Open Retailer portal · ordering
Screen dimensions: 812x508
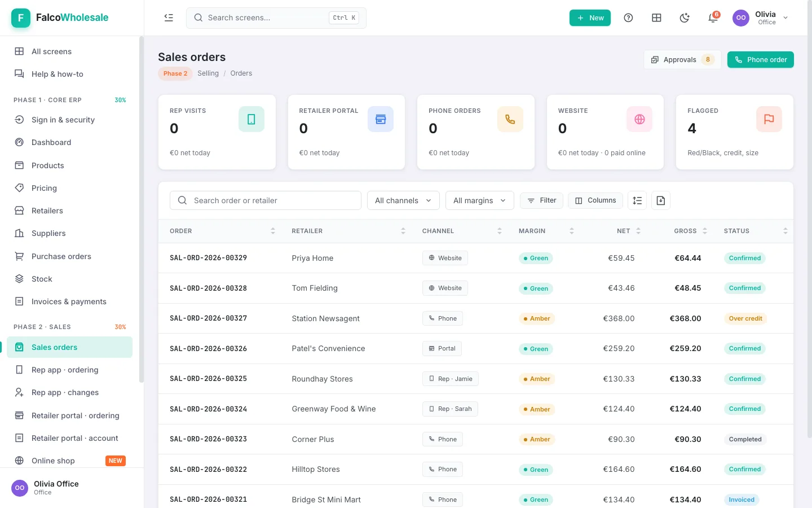pos(70,415)
